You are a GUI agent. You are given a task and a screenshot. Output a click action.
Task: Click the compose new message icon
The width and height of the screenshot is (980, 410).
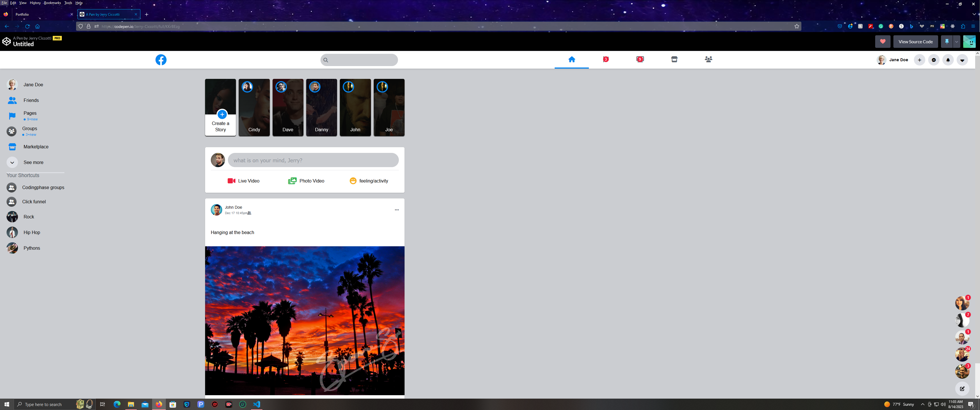pos(962,389)
